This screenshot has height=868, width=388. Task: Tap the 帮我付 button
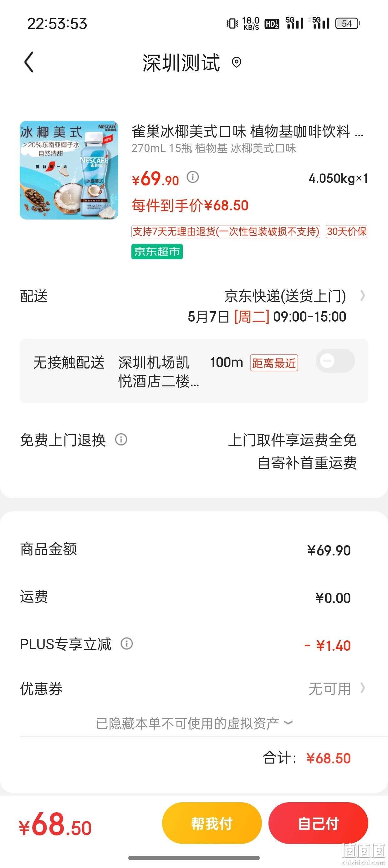click(212, 823)
